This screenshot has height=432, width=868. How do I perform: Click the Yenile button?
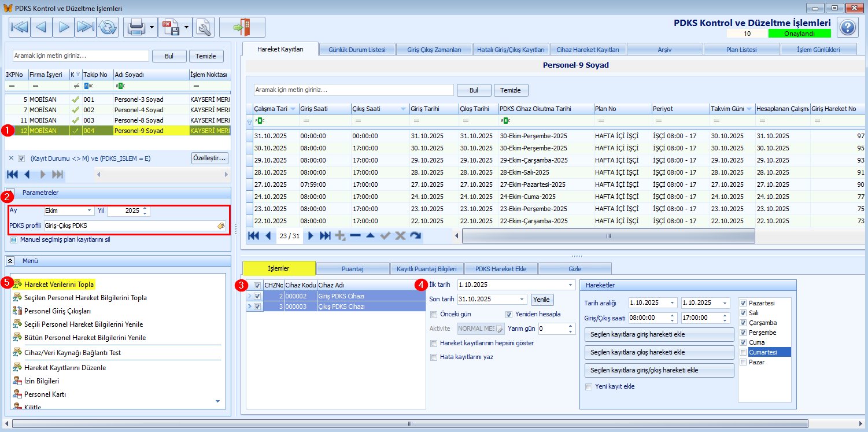[541, 300]
